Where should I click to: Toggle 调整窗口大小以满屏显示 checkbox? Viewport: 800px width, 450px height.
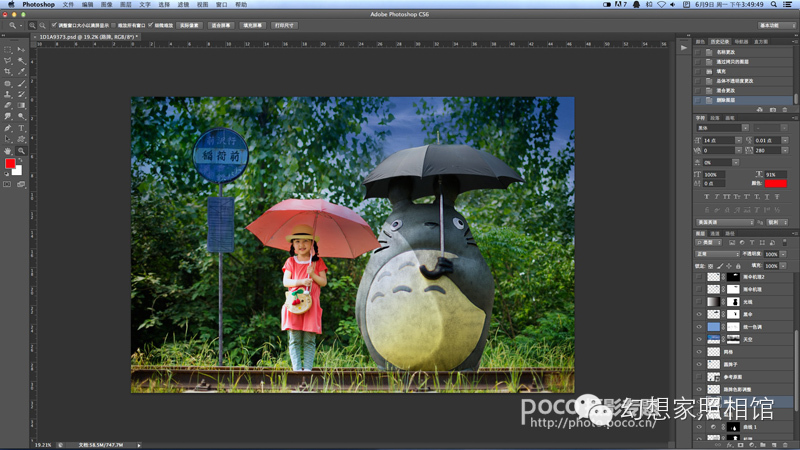tap(54, 25)
